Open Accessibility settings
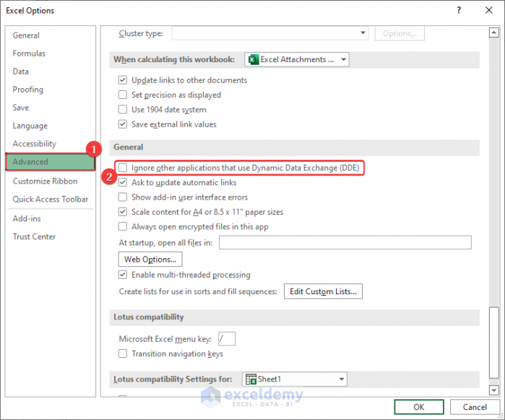 pyautogui.click(x=34, y=143)
